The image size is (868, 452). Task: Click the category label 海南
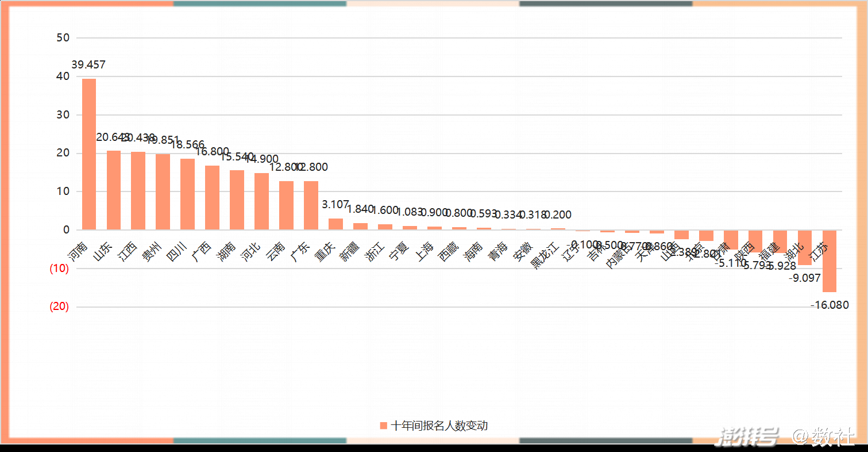point(472,252)
